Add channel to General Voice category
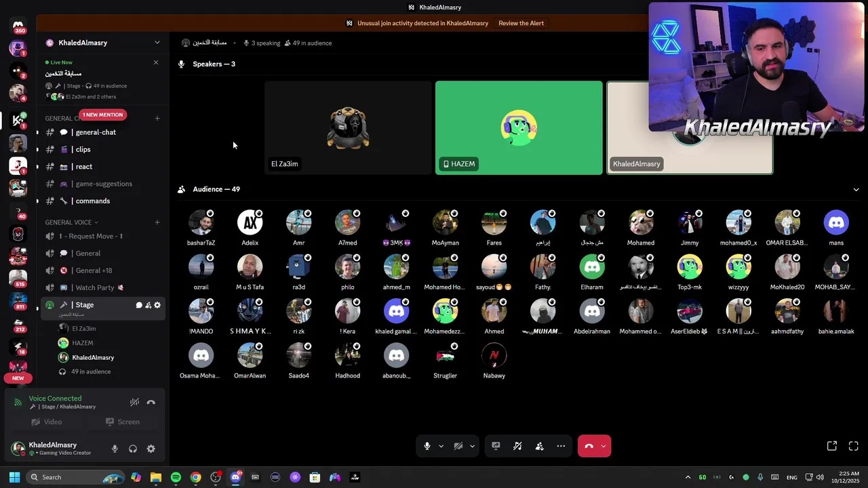 [x=157, y=222]
